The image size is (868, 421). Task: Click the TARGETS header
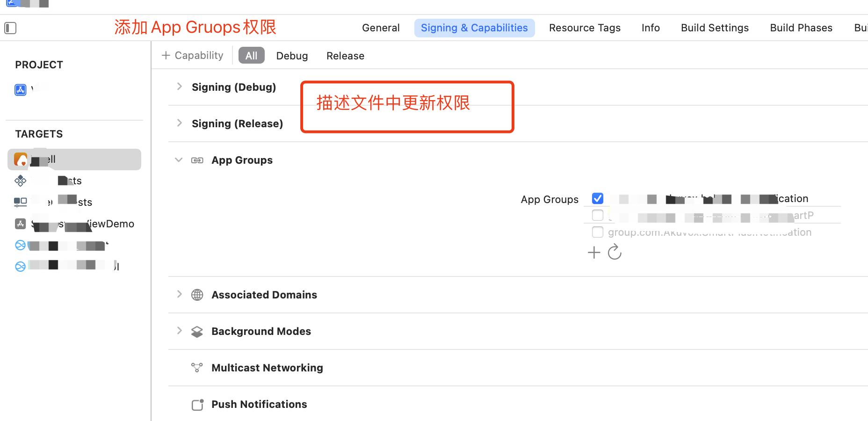[39, 134]
